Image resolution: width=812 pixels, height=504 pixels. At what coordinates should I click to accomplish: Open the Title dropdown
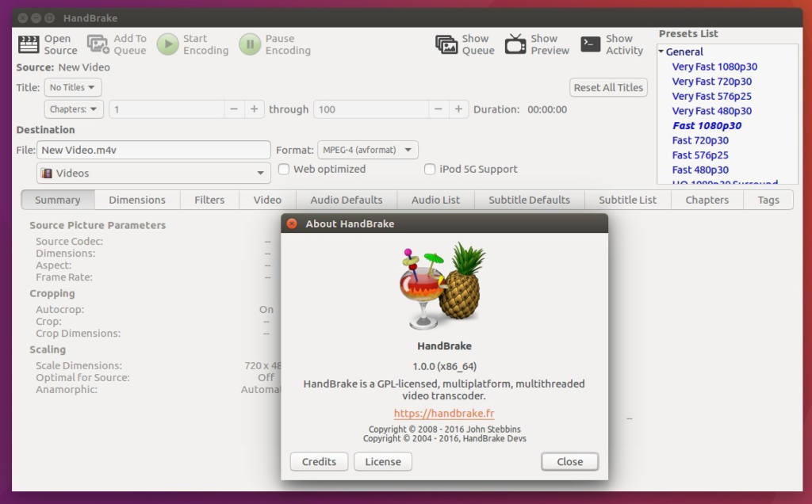[73, 87]
